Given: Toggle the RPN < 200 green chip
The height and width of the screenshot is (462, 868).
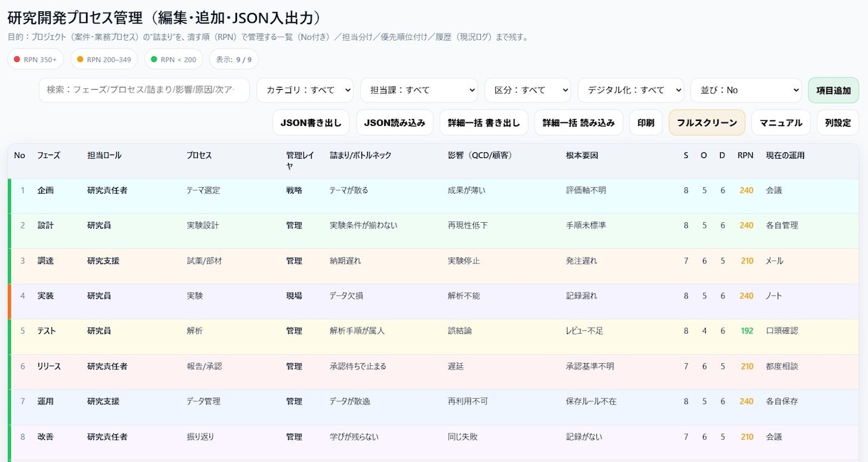Looking at the screenshot, I should click(174, 59).
